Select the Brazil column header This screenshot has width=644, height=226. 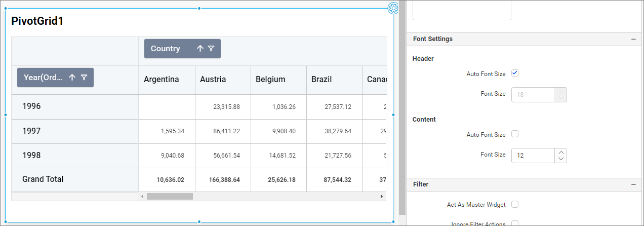coord(334,80)
